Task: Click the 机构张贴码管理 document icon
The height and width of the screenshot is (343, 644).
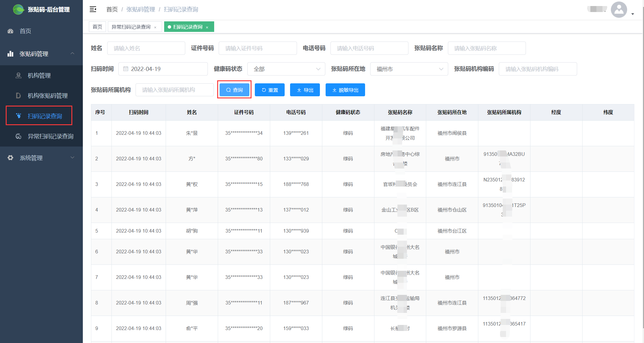Action: (x=18, y=96)
